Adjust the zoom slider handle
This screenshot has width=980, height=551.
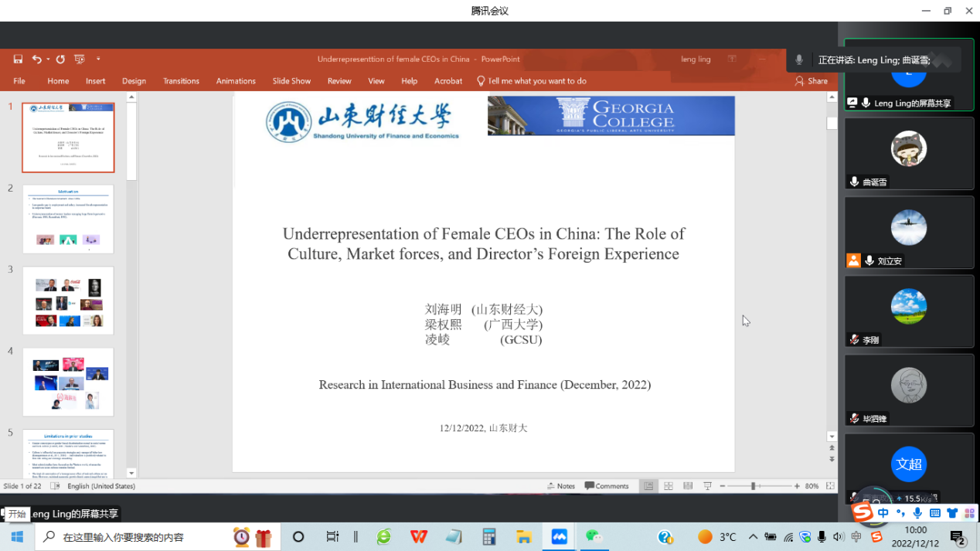pos(753,486)
